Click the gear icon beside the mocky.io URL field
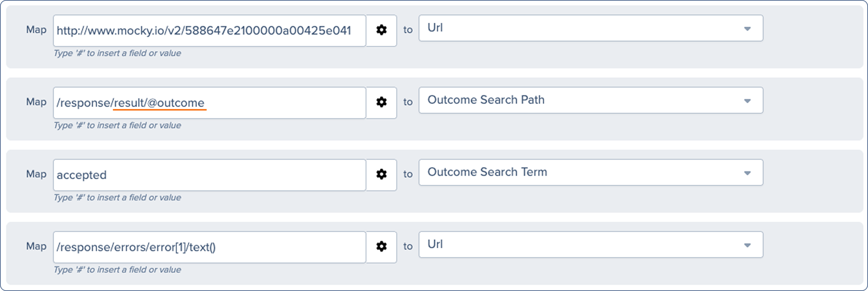The height and width of the screenshot is (291, 868). click(381, 30)
